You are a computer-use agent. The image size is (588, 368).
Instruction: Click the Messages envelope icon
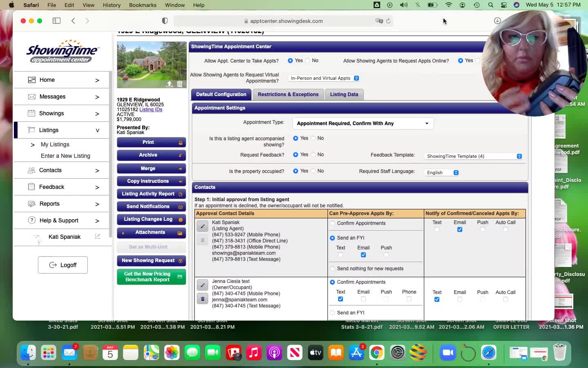click(x=31, y=96)
